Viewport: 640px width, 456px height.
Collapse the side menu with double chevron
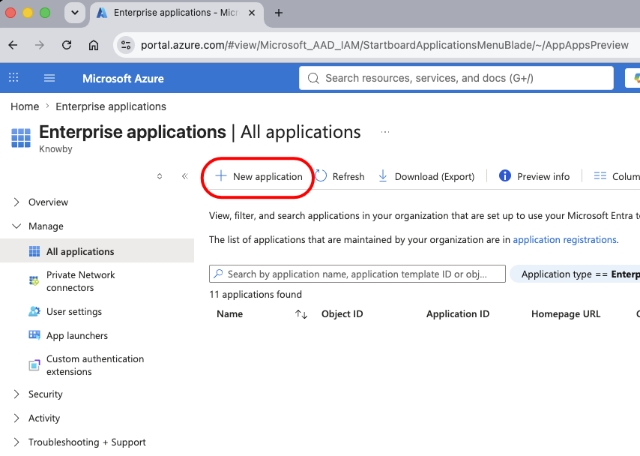pos(184,176)
